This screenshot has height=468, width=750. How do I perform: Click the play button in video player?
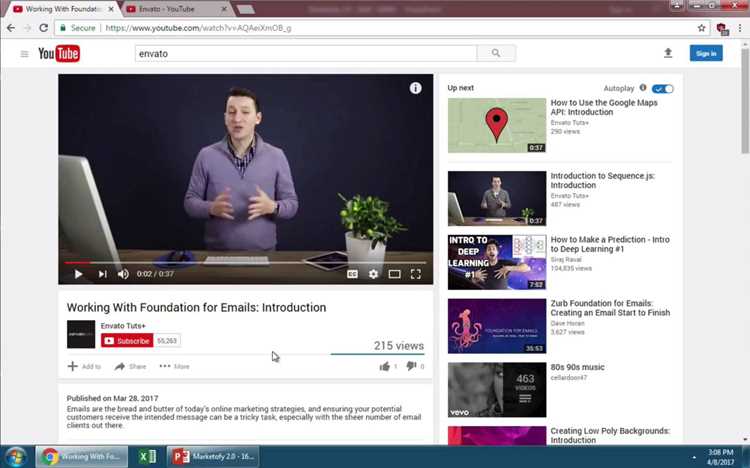coord(78,274)
